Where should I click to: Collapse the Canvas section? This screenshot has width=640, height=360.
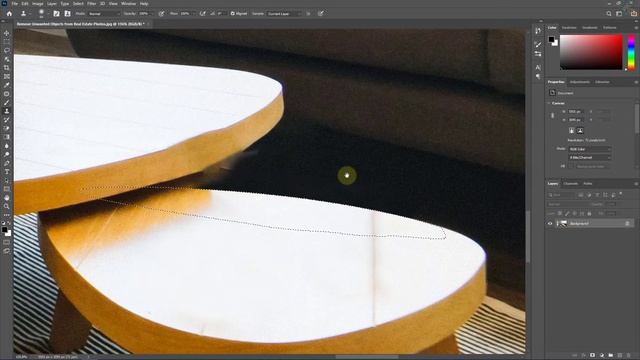pos(549,103)
